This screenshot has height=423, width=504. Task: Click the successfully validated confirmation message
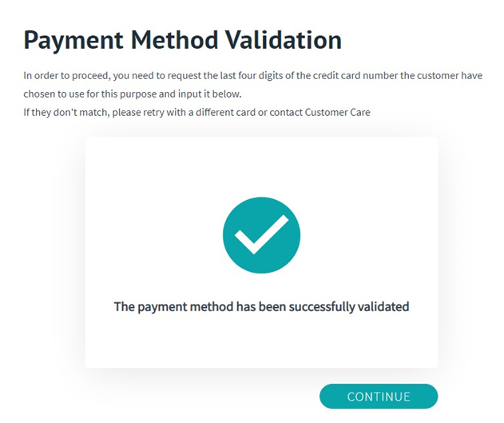[261, 307]
